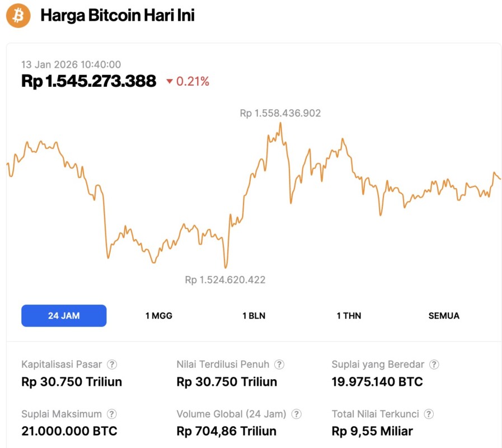The image size is (502, 448).
Task: Click help icon next to Kapitalisasi Pasar
Action: point(112,365)
